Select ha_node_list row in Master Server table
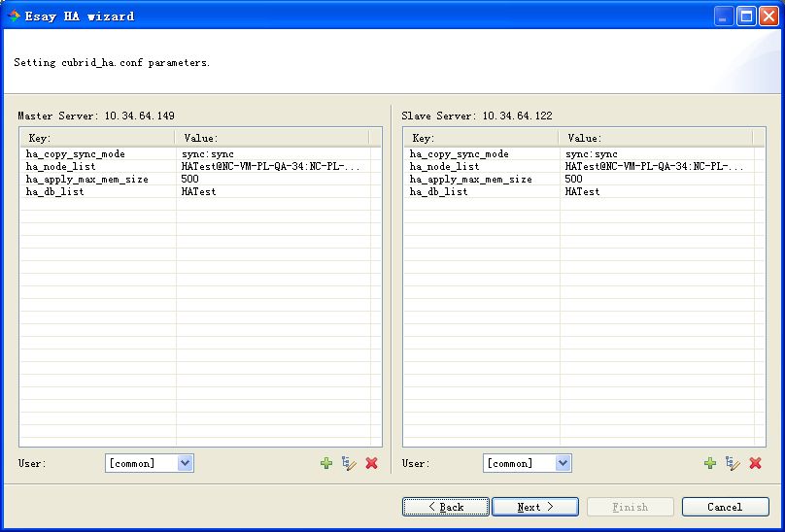785x532 pixels. pyautogui.click(x=61, y=167)
